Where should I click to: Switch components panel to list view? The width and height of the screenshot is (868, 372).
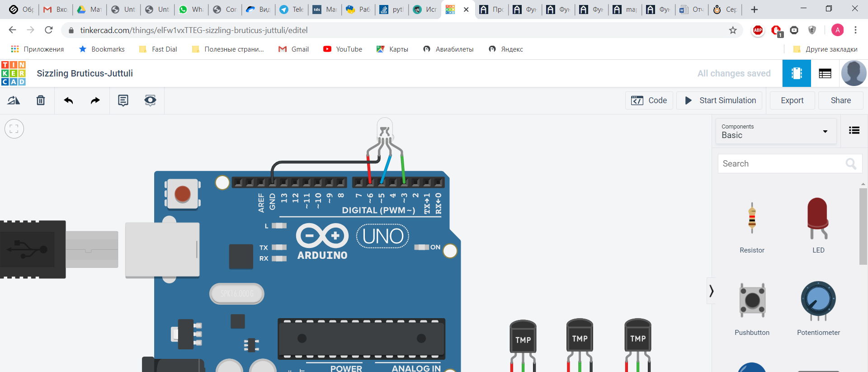tap(854, 131)
